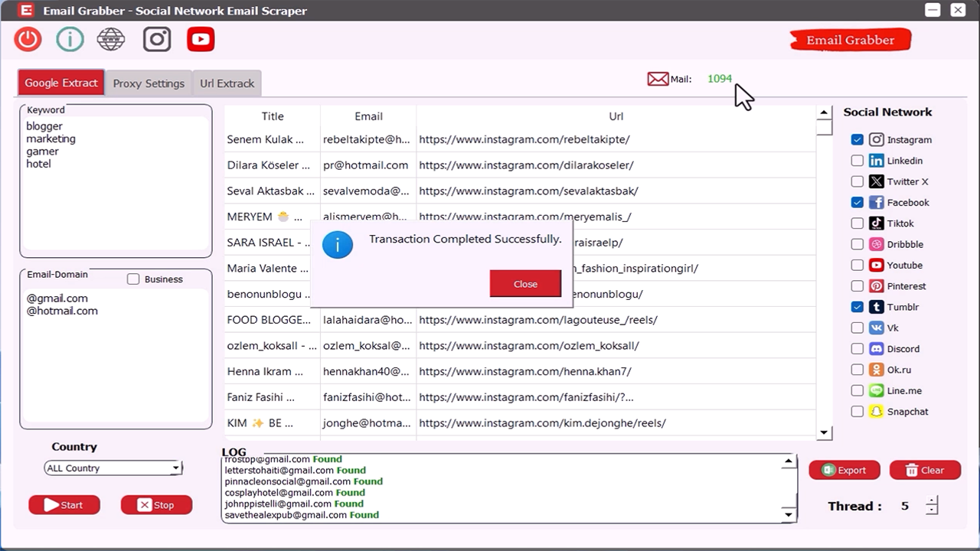Click the mail envelope icon near the counter

coord(657,79)
